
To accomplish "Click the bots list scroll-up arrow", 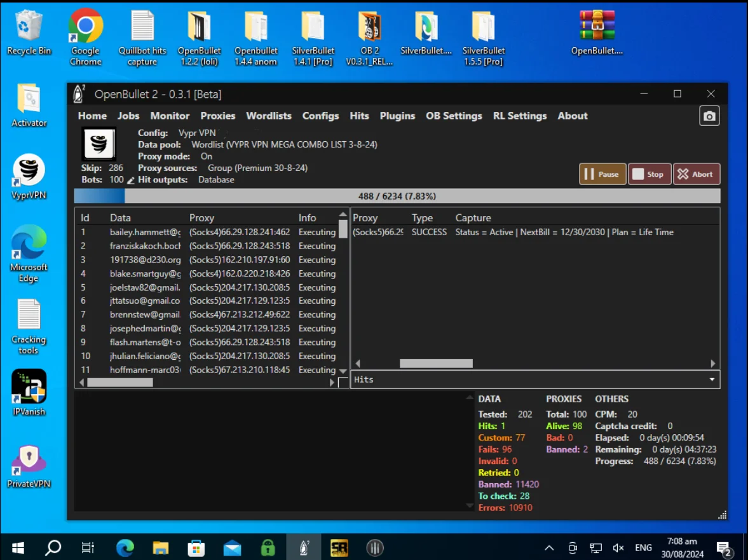I will pos(343,215).
